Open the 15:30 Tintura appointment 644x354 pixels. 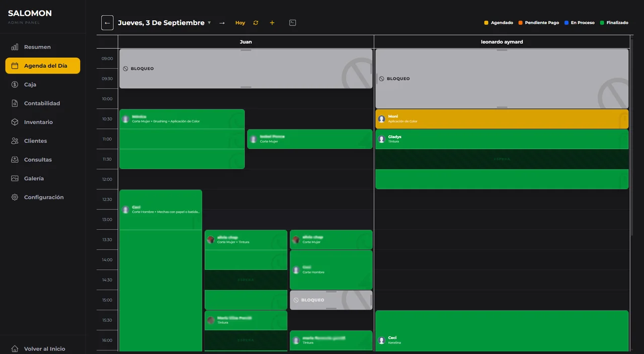tap(246, 331)
